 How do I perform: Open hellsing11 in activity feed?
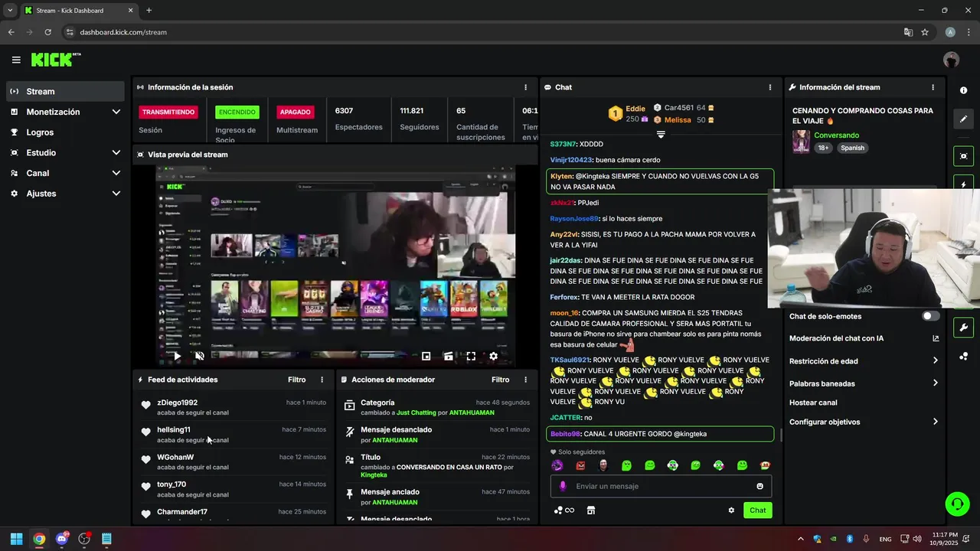174,430
